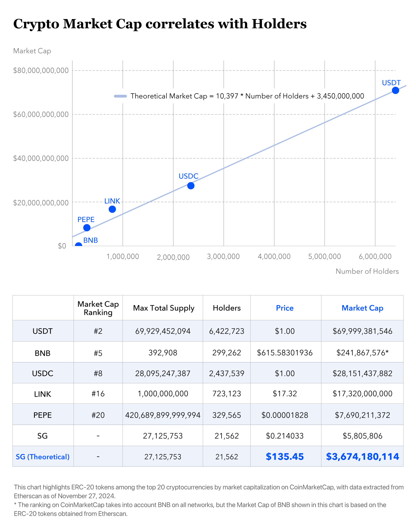Click market cap '$69,999,381,546'
Image resolution: width=416 pixels, height=532 pixels.
(362, 331)
